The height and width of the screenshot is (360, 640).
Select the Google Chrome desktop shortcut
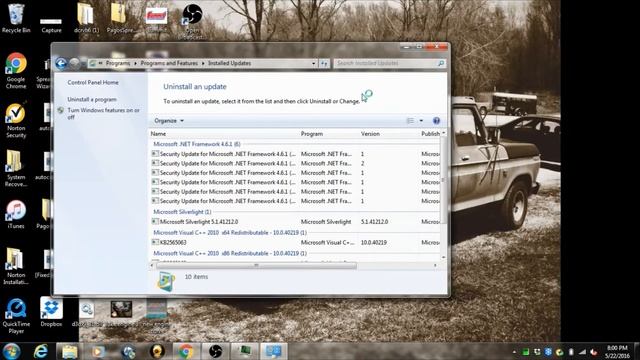pos(16,71)
